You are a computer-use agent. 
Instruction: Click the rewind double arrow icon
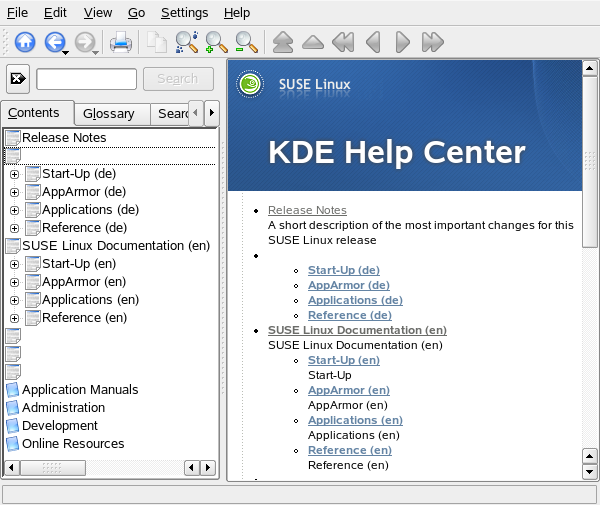pos(342,42)
